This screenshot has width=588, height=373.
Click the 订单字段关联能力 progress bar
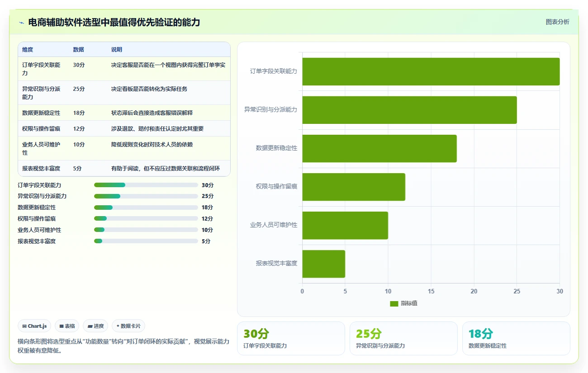(146, 185)
